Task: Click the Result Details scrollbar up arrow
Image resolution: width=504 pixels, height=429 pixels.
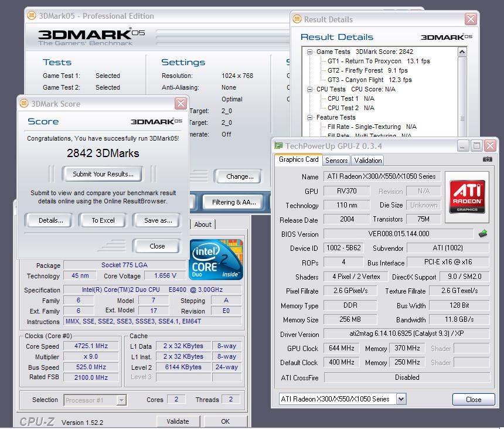Action: (462, 52)
